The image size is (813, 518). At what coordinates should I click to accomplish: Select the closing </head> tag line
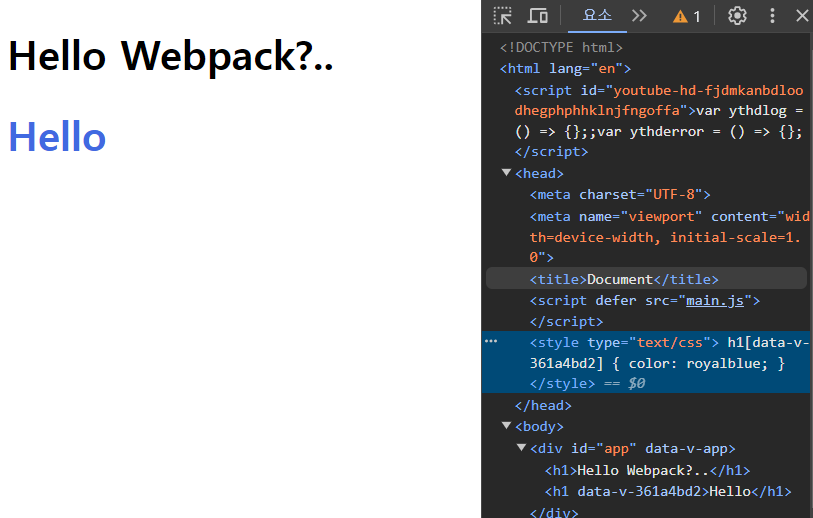543,405
